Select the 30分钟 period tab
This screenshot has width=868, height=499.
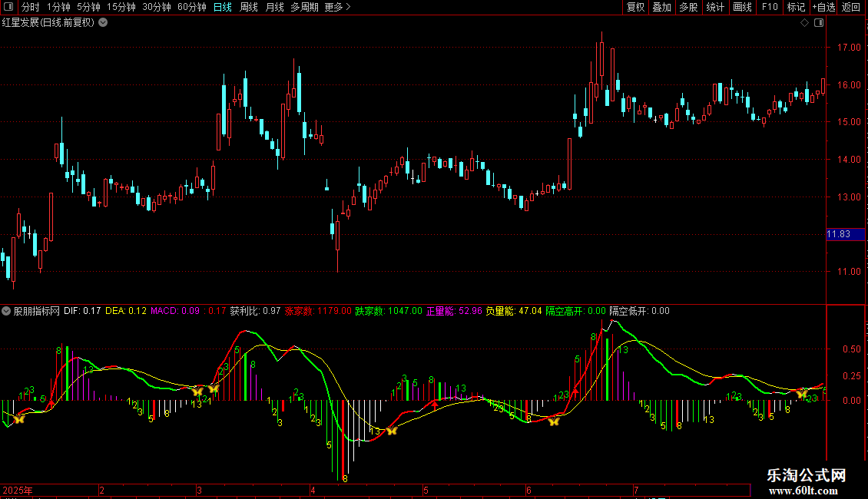click(157, 7)
